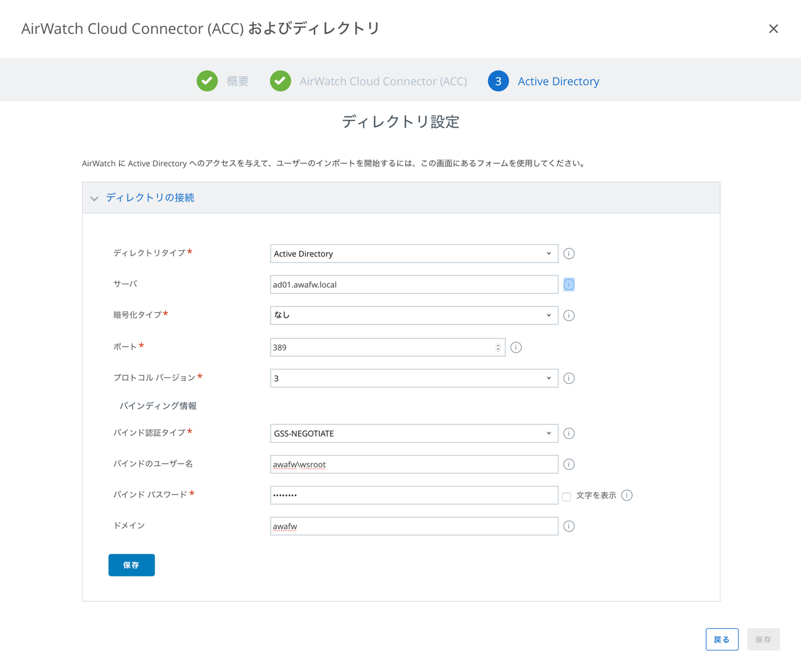801x672 pixels.
Task: Click バインド パスワード field
Action: coord(414,495)
